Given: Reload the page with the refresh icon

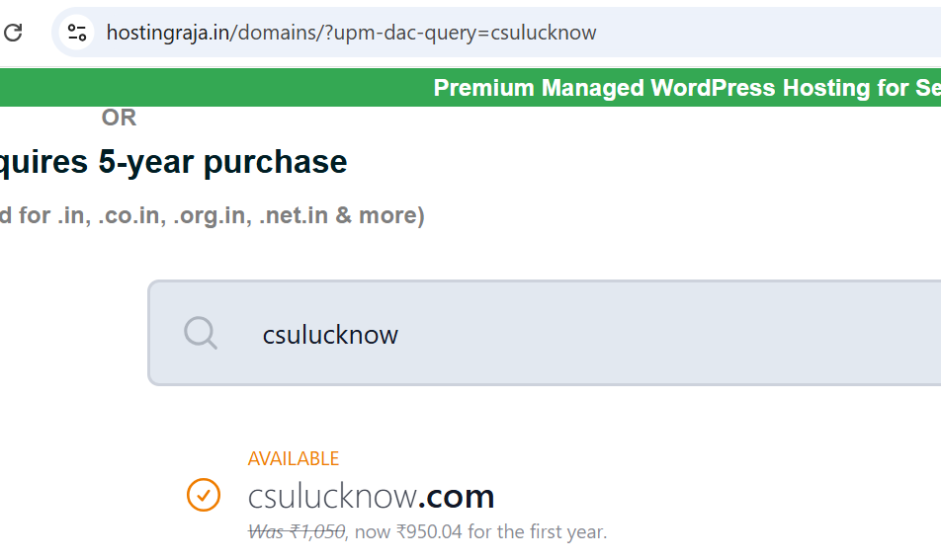Looking at the screenshot, I should 13,33.
